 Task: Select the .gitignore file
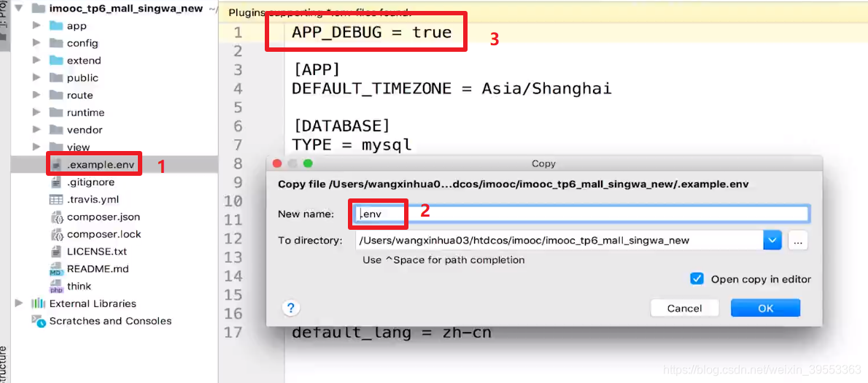[90, 182]
